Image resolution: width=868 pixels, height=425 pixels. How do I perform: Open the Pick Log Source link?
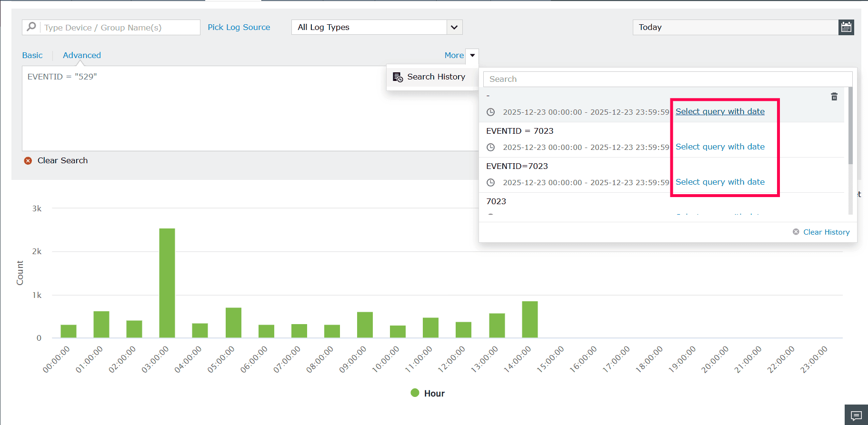point(239,27)
